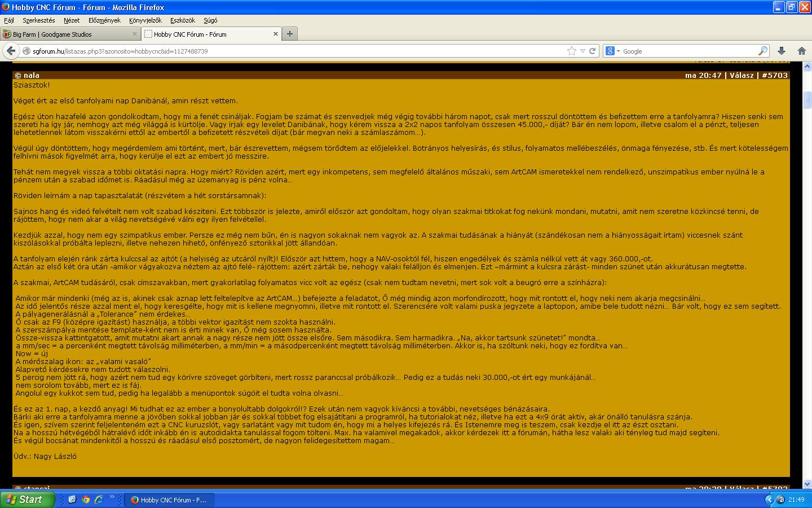
Task: Open the URL history dropdown arrow
Action: tap(582, 51)
